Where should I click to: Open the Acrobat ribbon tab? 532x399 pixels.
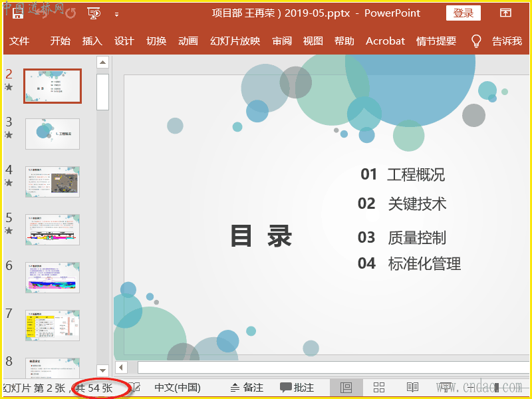[x=385, y=41]
